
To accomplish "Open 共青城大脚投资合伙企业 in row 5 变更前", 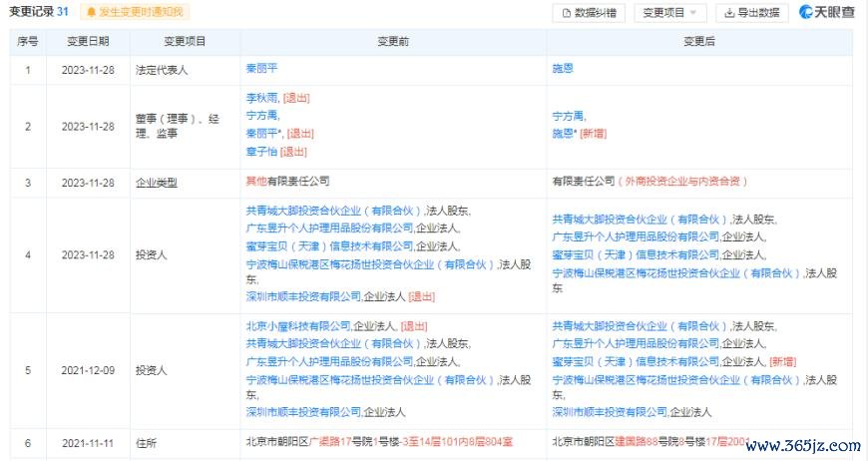I will (x=334, y=344).
